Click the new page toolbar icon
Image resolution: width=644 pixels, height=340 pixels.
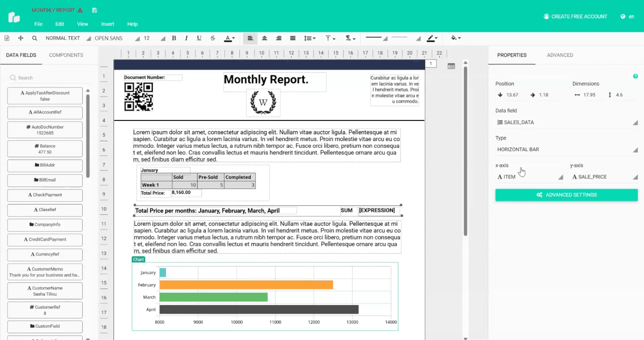pos(7,38)
